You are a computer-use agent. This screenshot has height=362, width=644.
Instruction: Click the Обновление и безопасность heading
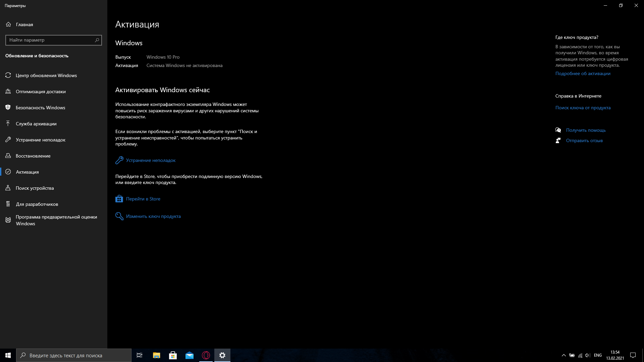(x=37, y=56)
